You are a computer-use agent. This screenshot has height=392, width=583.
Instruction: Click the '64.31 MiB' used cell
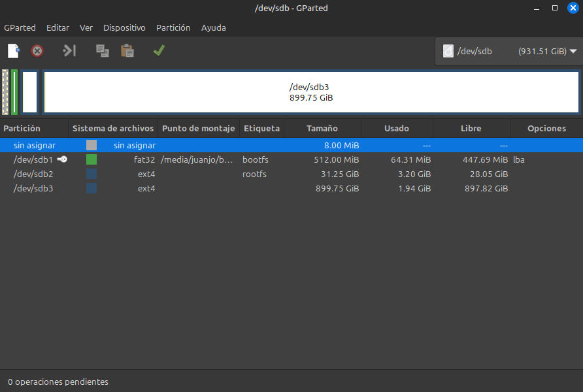[x=411, y=160]
